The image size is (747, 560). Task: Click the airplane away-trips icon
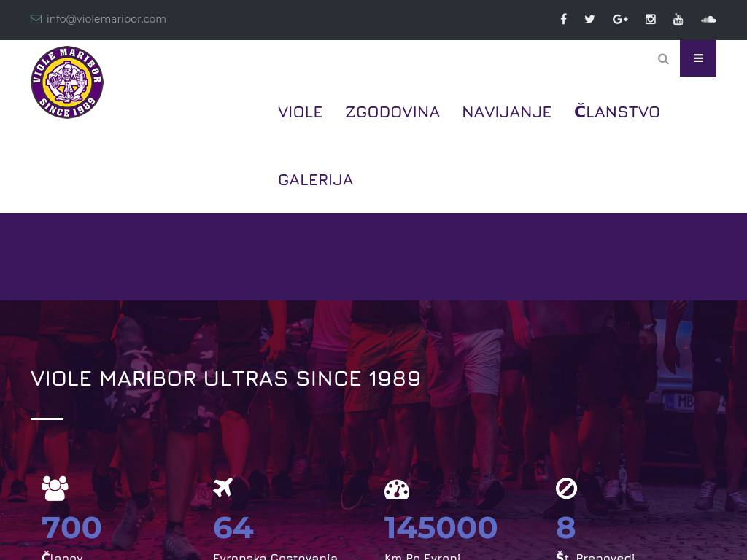(x=223, y=487)
